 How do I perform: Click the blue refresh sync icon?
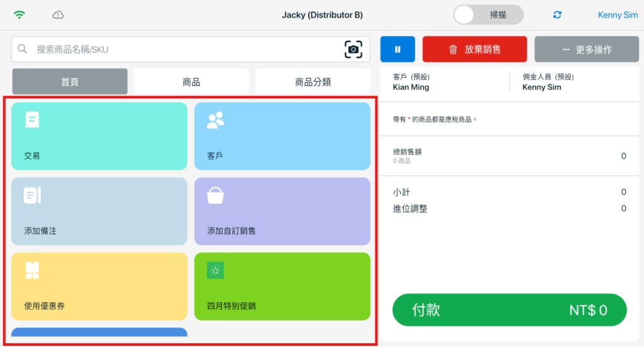pyautogui.click(x=557, y=14)
